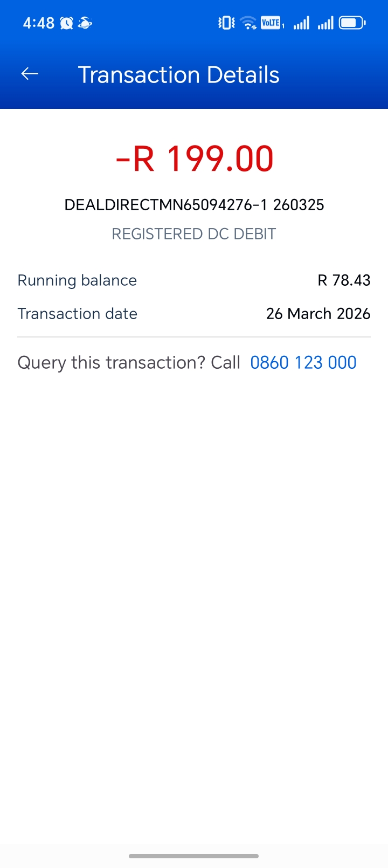The width and height of the screenshot is (388, 868).
Task: Tap the planet notification icon in status bar
Action: 85,23
